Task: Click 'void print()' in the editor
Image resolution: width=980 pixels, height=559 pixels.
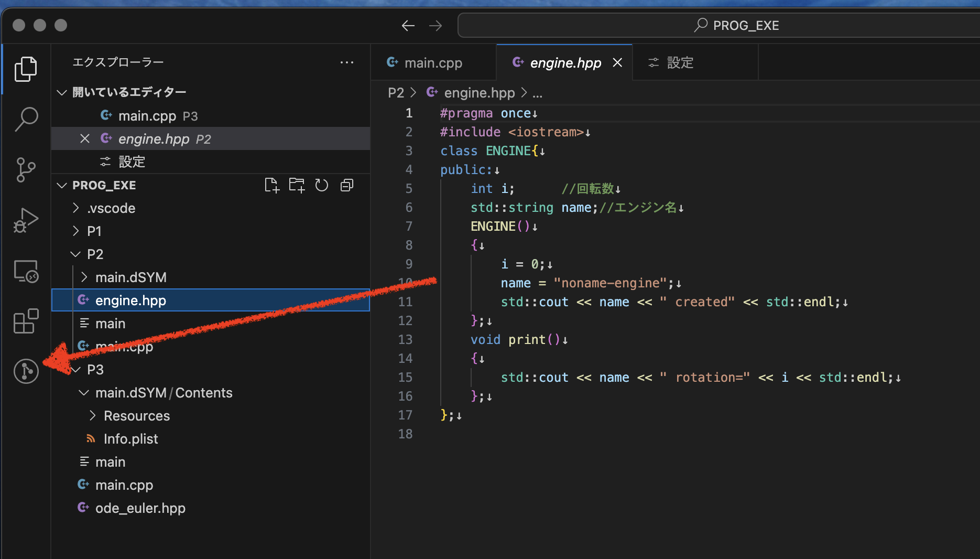Action: 516,340
